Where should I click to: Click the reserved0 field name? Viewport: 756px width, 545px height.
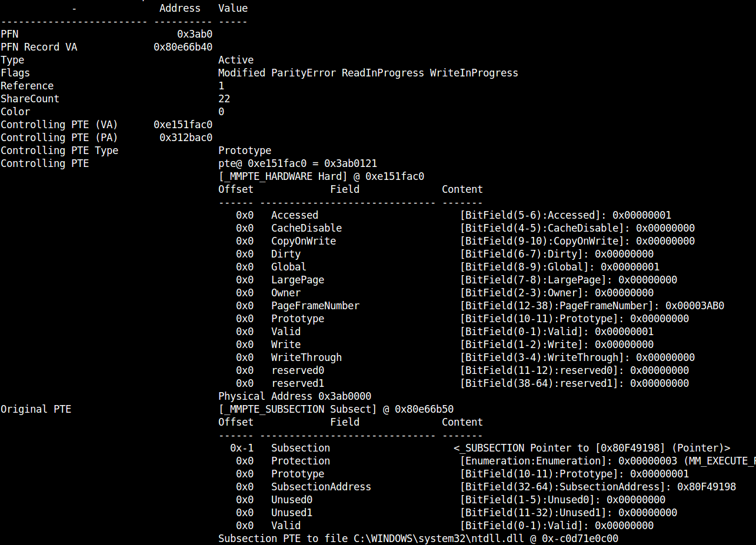tap(298, 370)
